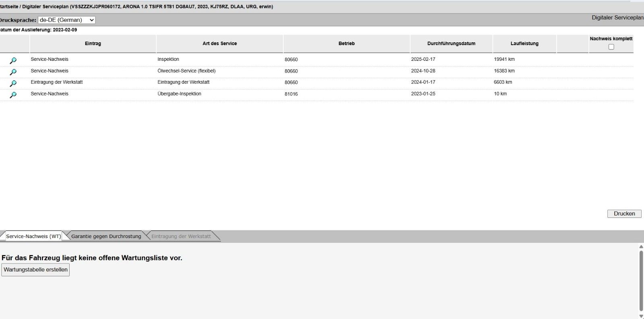Open magnifier icon for the Übergabe-Inspektion row
The image size is (644, 319).
coord(13,95)
